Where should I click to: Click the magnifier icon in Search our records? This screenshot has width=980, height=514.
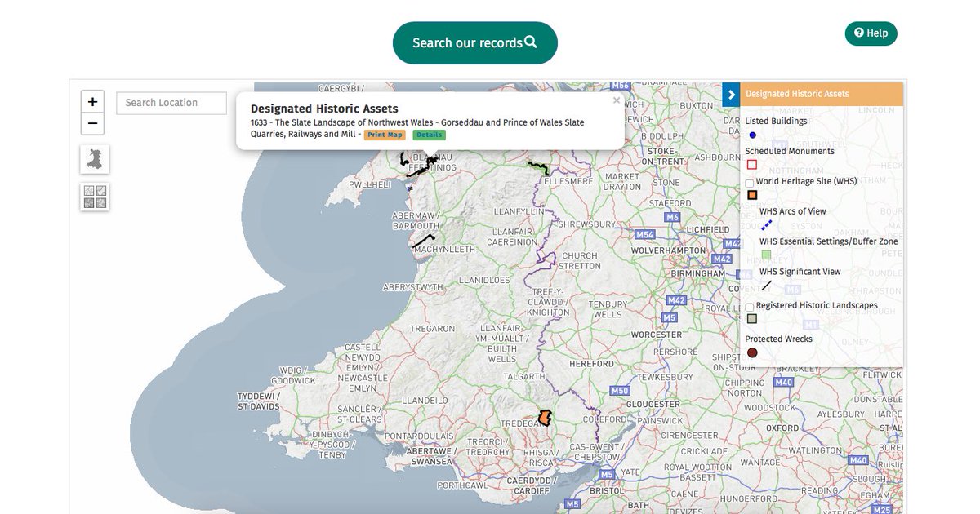click(531, 42)
